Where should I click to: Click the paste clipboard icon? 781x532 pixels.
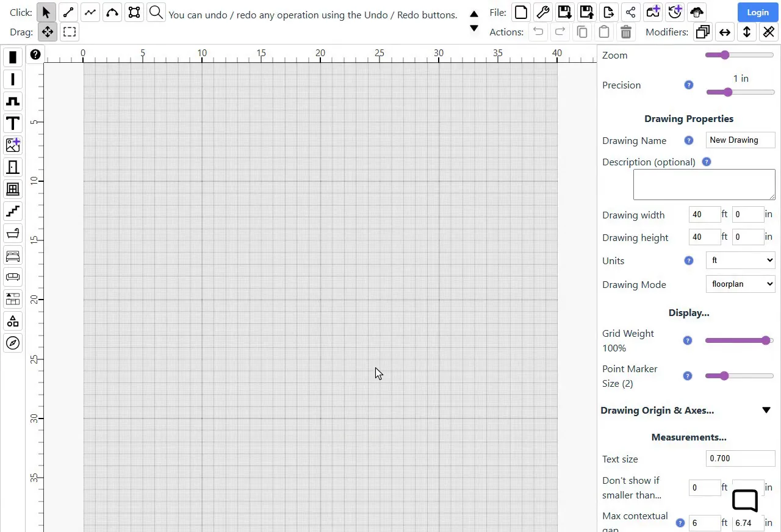pyautogui.click(x=604, y=32)
